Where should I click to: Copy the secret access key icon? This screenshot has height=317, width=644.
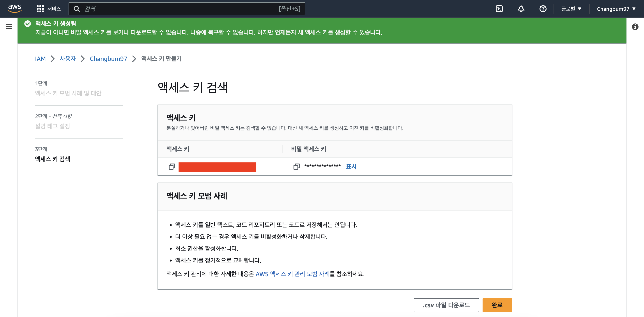(x=296, y=167)
